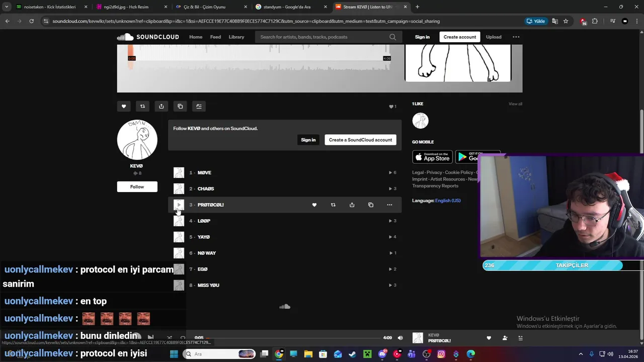644x362 pixels.
Task: Open Artist Resources footer link
Action: click(447, 179)
